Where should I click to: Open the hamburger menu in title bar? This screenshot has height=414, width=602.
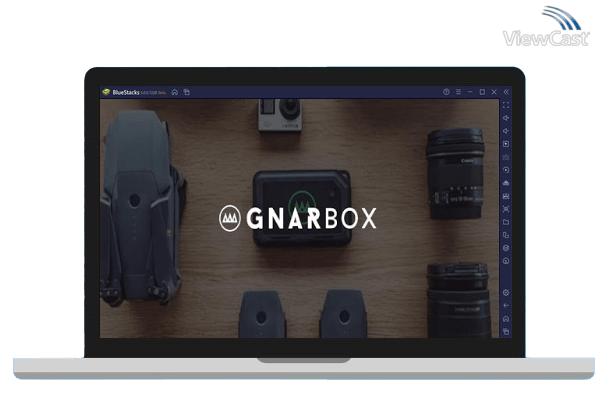tap(458, 92)
